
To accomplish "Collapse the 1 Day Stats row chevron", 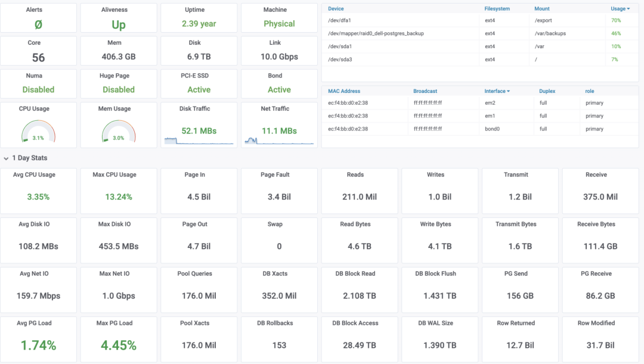I will [6, 158].
